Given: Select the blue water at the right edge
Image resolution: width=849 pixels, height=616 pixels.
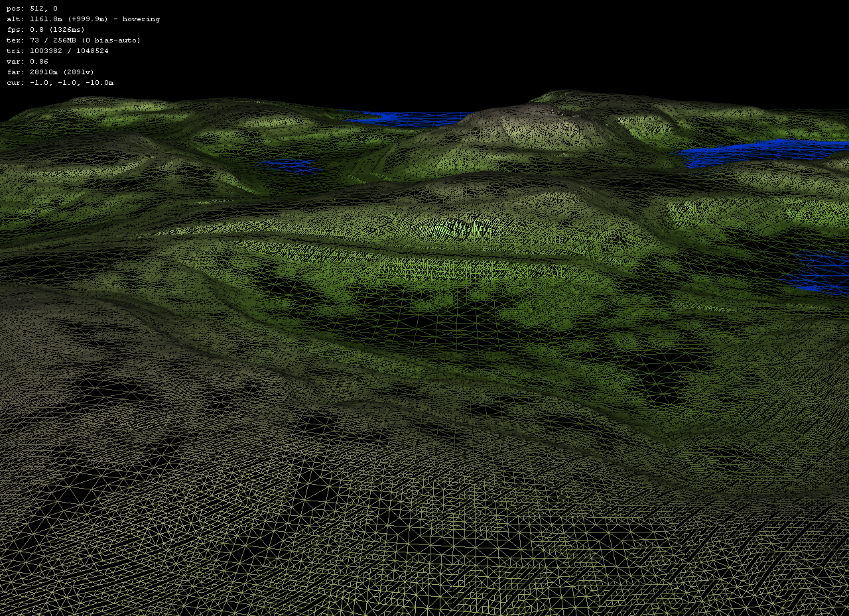Looking at the screenshot, I should 822,272.
